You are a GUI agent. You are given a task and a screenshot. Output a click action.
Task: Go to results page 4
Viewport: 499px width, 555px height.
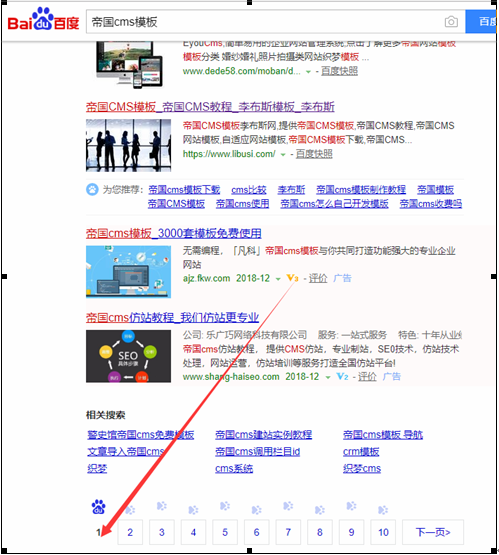[193, 532]
